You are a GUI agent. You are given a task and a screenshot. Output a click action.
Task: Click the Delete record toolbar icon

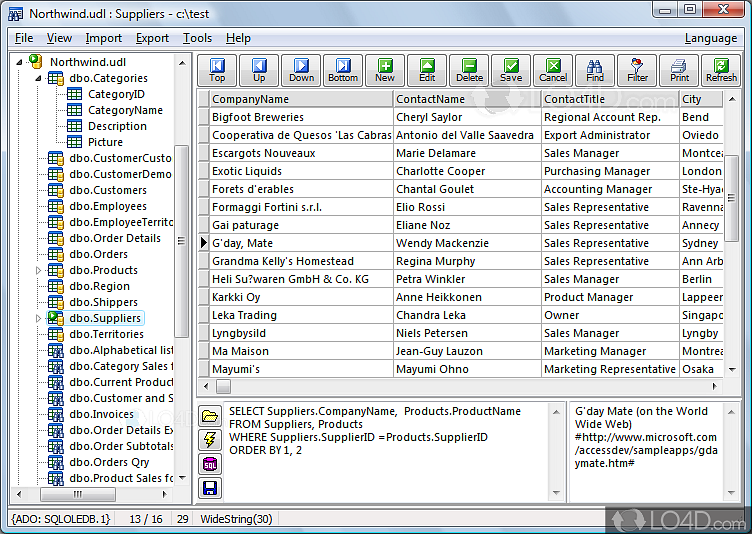point(469,70)
